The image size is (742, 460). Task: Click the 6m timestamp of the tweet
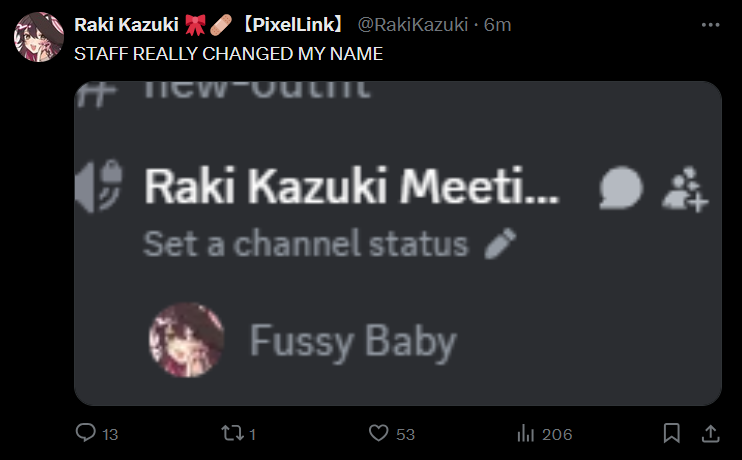(497, 24)
